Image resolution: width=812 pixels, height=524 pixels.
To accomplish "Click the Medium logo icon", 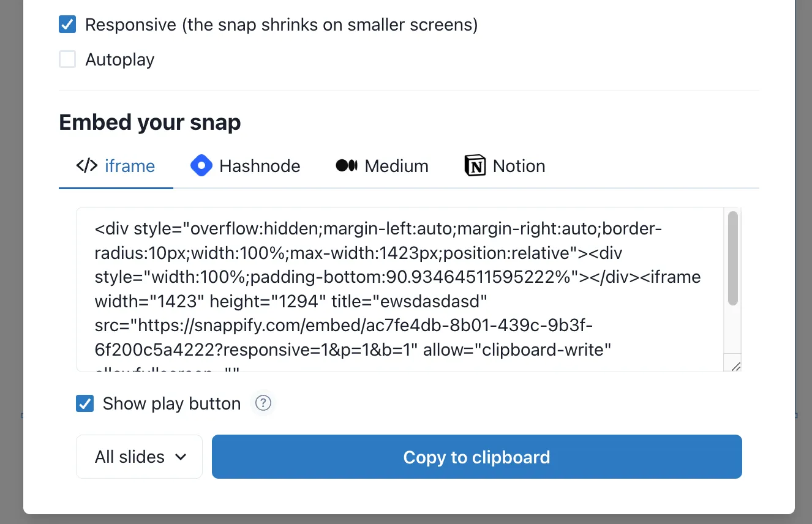I will [347, 166].
